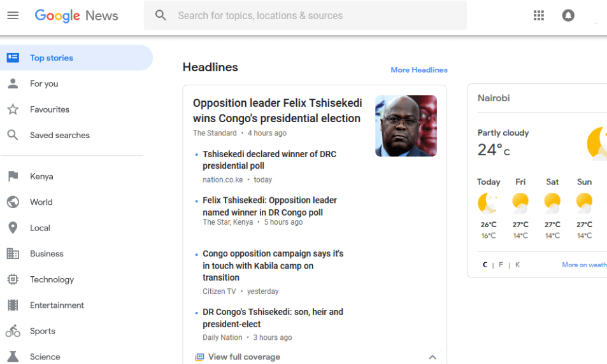The height and width of the screenshot is (364, 607).
Task: Open the Technology chip icon
Action: coord(13,279)
